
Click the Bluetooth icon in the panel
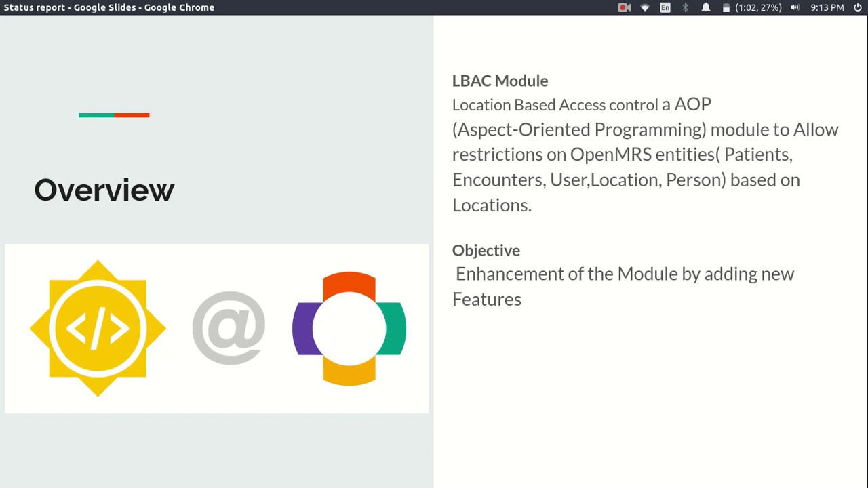click(x=685, y=7)
